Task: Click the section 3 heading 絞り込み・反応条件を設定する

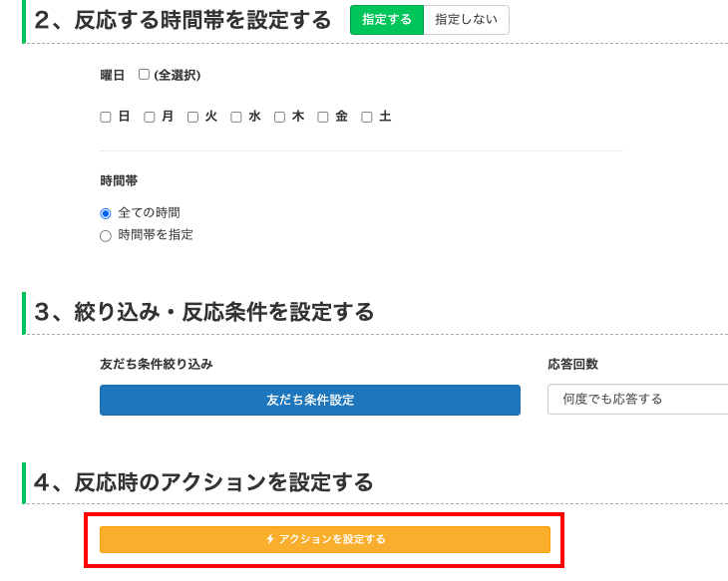Action: point(203,312)
